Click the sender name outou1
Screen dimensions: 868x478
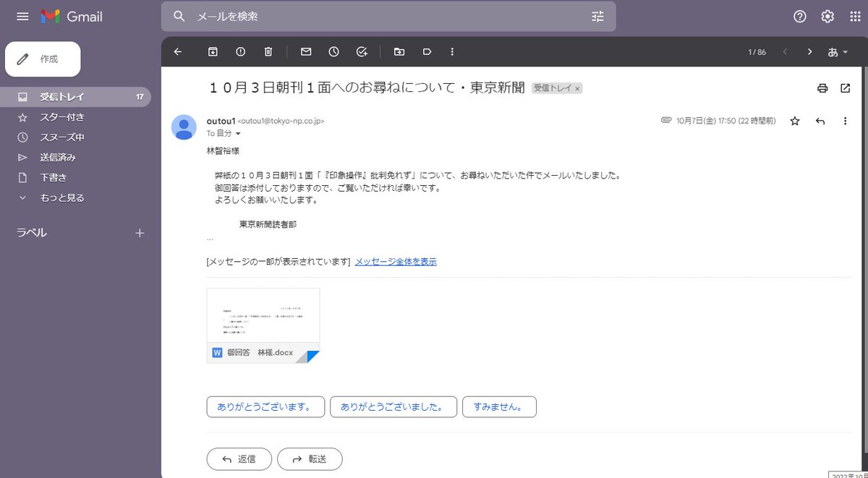[221, 121]
